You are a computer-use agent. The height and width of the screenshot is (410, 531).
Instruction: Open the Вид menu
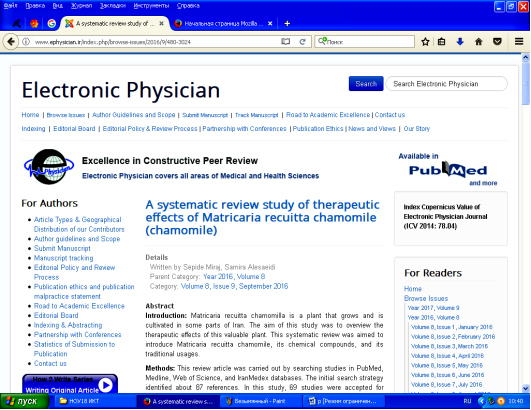pos(58,5)
